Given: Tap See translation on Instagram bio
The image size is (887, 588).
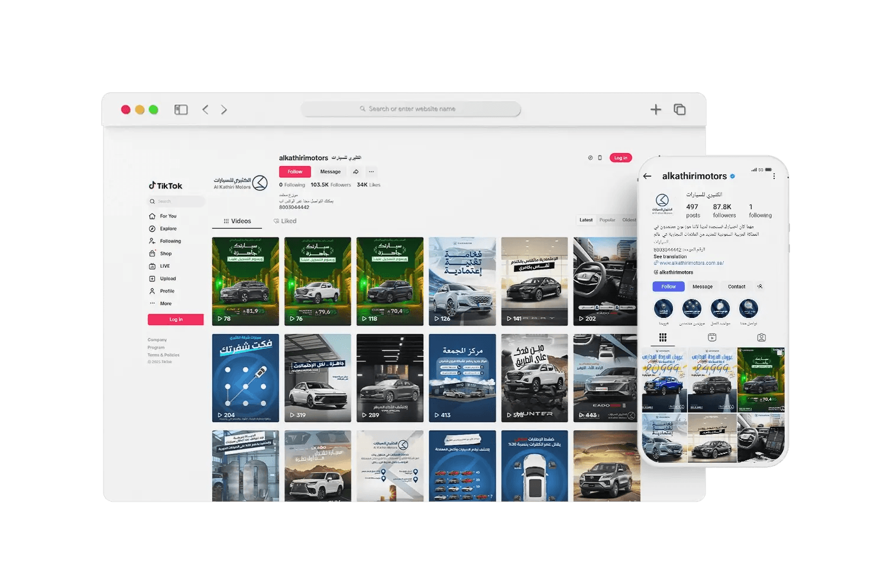Looking at the screenshot, I should pos(670,256).
